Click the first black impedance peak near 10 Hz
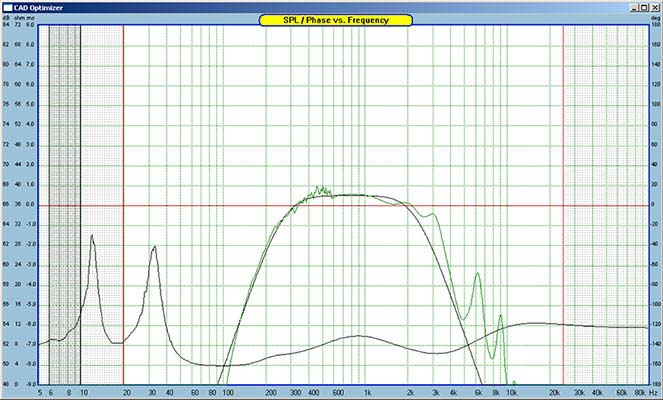This screenshot has width=663, height=400. (x=93, y=237)
